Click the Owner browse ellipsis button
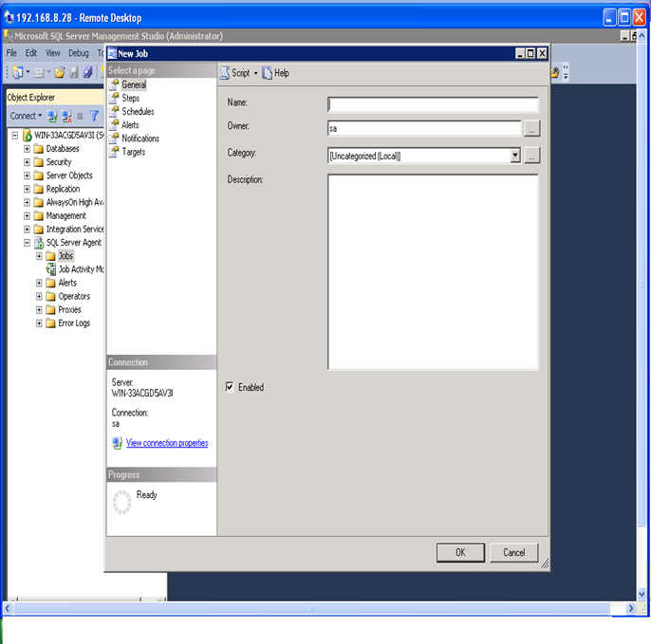Image resolution: width=651 pixels, height=644 pixels. (x=531, y=129)
